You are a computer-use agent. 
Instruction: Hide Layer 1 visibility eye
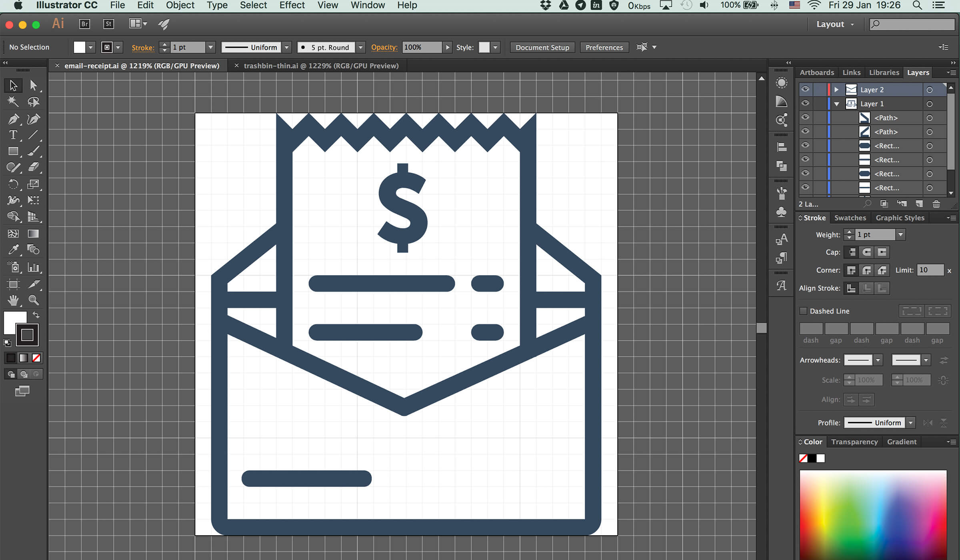click(805, 103)
